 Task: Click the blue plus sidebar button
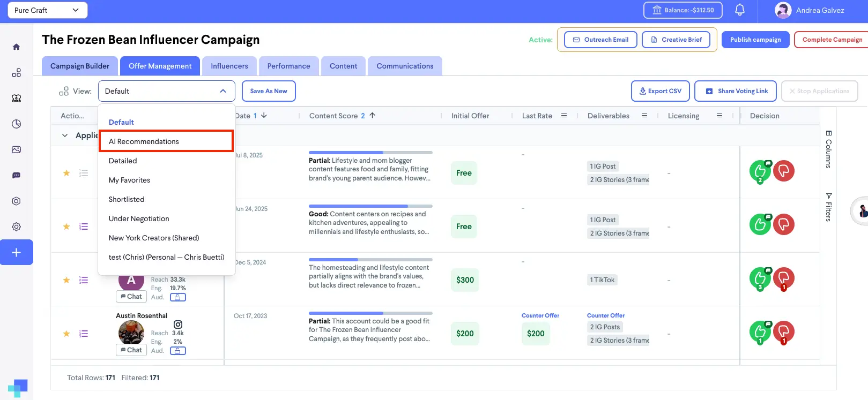click(x=17, y=252)
